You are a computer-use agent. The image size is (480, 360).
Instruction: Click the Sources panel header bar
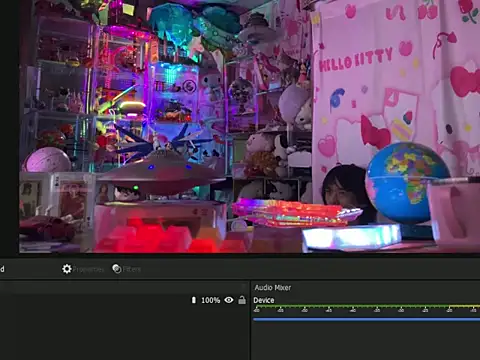point(123,287)
